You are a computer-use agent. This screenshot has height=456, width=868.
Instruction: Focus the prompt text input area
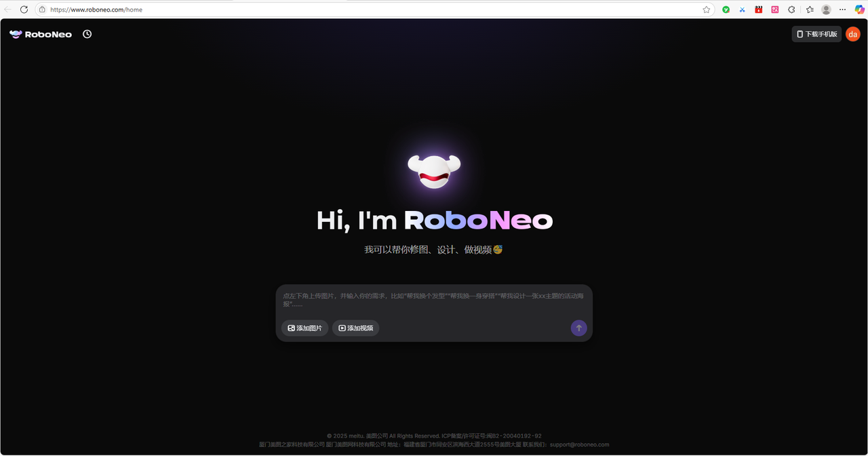coord(434,300)
